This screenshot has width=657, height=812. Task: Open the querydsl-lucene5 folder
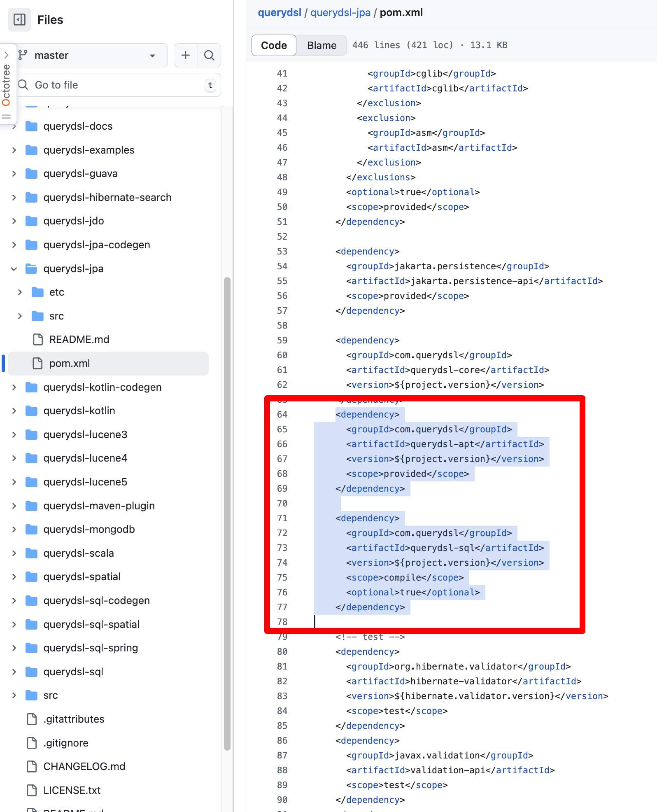tap(86, 482)
